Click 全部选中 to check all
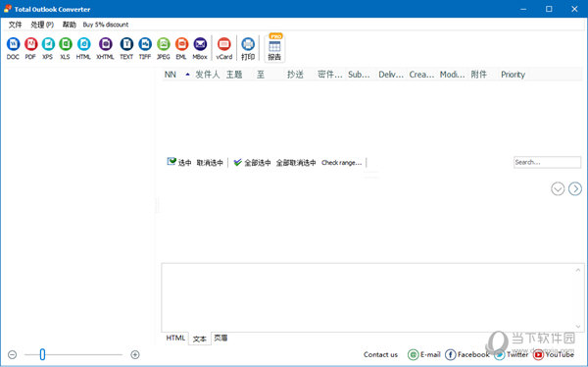 coord(252,162)
